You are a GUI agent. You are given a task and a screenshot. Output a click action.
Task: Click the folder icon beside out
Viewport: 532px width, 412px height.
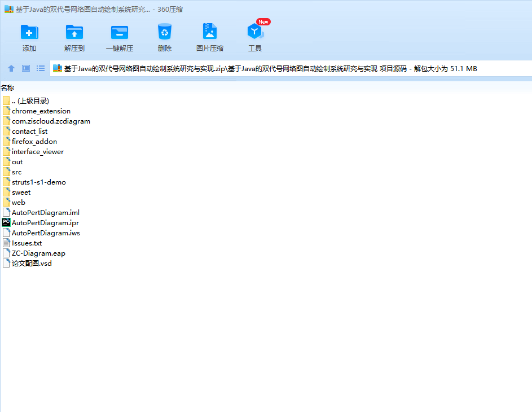pyautogui.click(x=6, y=161)
